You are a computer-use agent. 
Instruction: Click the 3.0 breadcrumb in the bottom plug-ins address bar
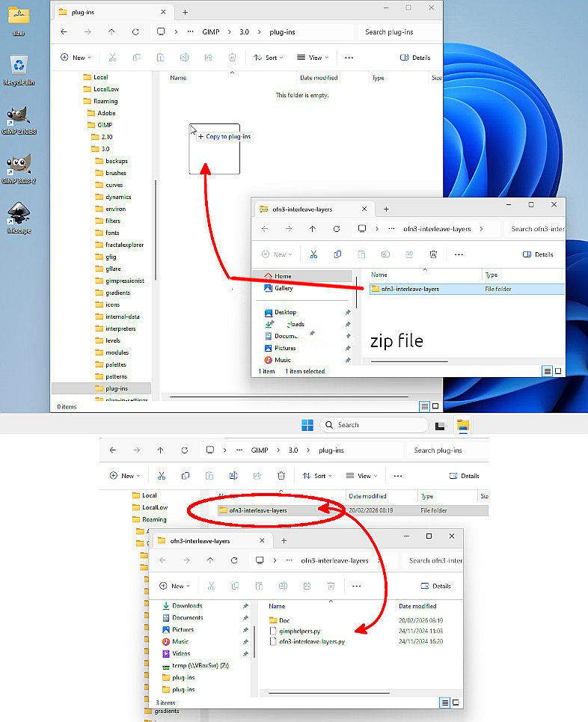click(x=293, y=450)
